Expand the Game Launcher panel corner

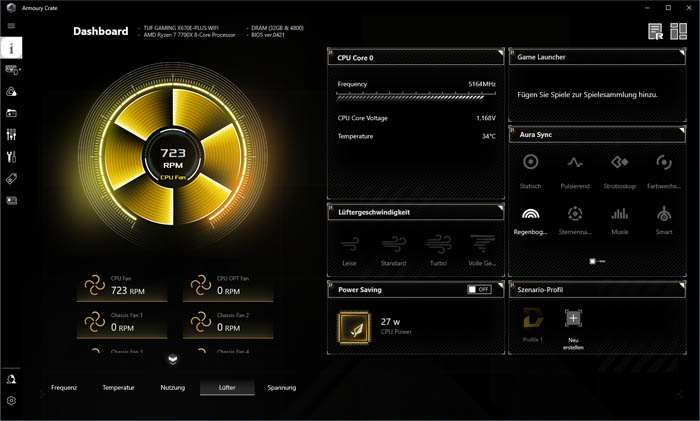coord(682,53)
